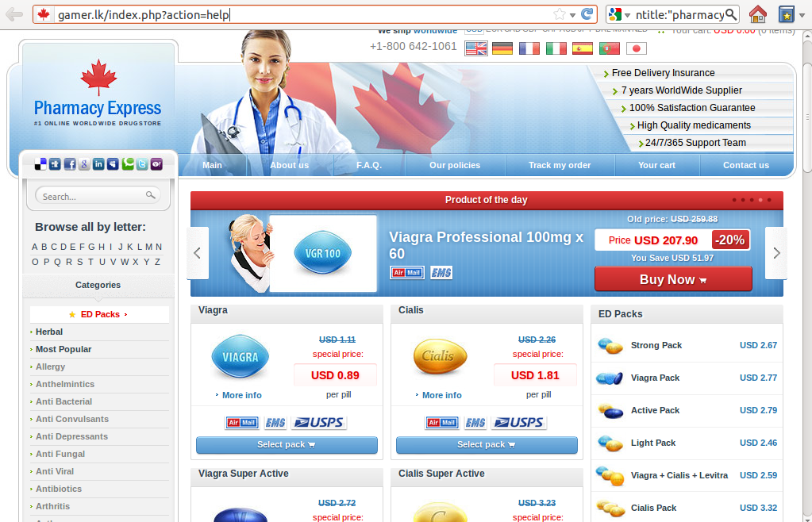
Task: Open the Cialis Pack product
Action: [x=653, y=508]
